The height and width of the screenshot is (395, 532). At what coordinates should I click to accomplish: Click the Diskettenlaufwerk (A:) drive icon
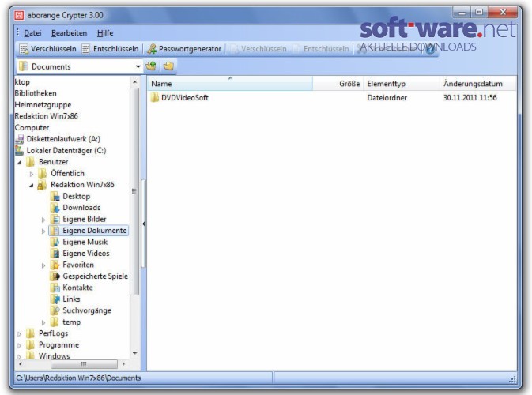point(20,139)
